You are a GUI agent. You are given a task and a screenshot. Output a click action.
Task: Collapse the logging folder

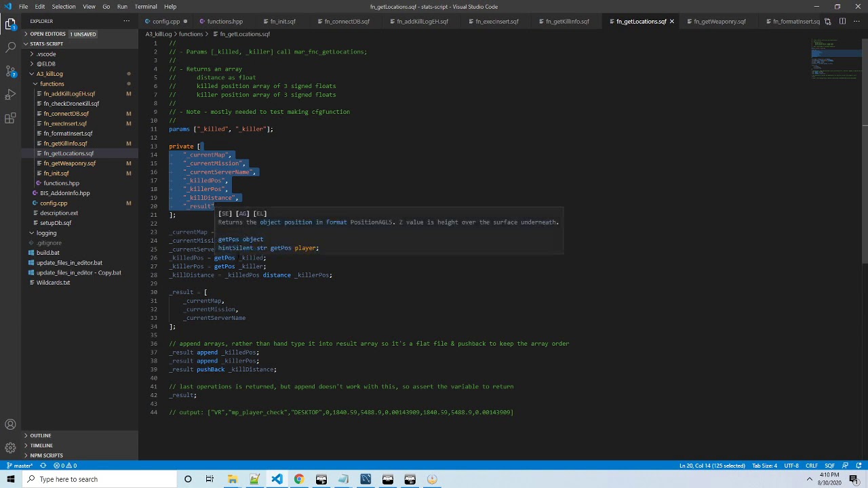[x=80, y=232]
